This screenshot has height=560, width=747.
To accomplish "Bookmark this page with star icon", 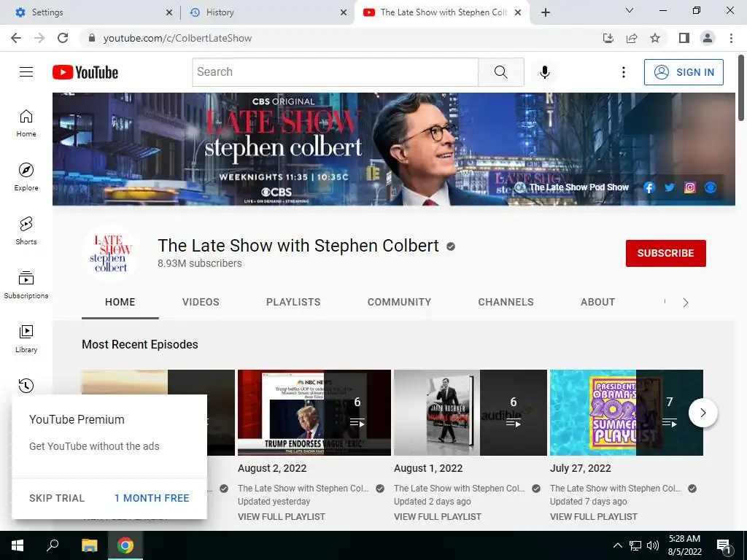I will coord(655,38).
